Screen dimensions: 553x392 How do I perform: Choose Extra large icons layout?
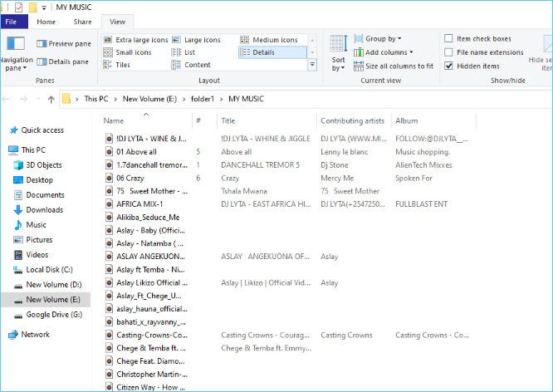pos(108,40)
